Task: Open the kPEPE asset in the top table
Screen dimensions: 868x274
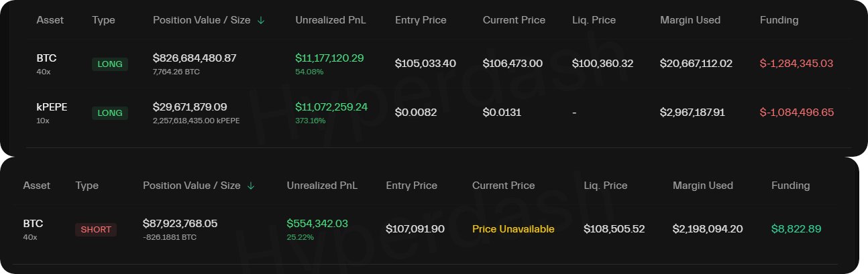Action: (52, 107)
